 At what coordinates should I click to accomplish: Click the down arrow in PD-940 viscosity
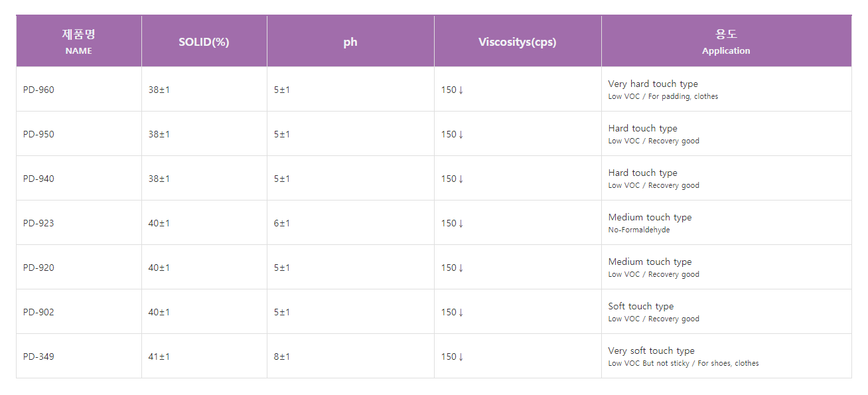point(461,179)
